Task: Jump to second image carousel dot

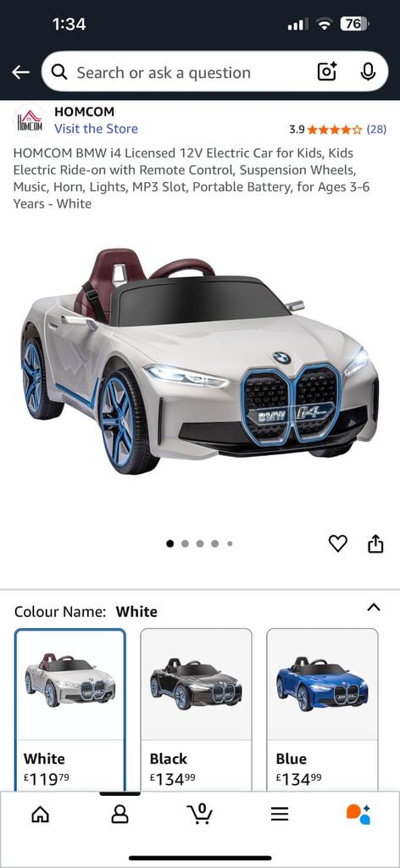Action: coord(185,543)
